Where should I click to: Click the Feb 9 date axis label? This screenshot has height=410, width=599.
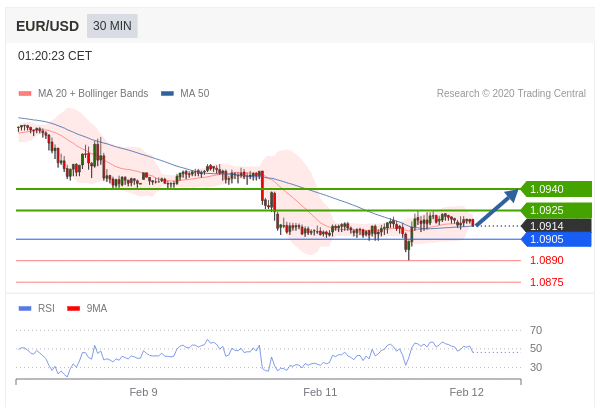(143, 392)
